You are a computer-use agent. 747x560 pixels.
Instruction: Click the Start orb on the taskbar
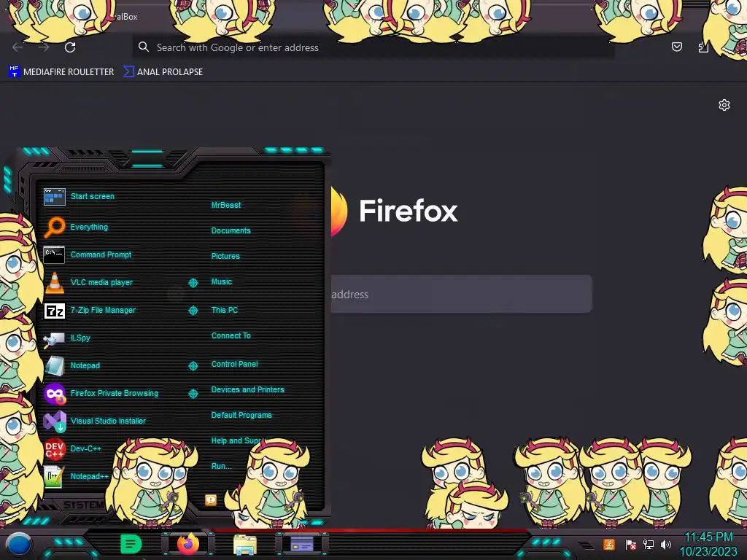click(18, 545)
